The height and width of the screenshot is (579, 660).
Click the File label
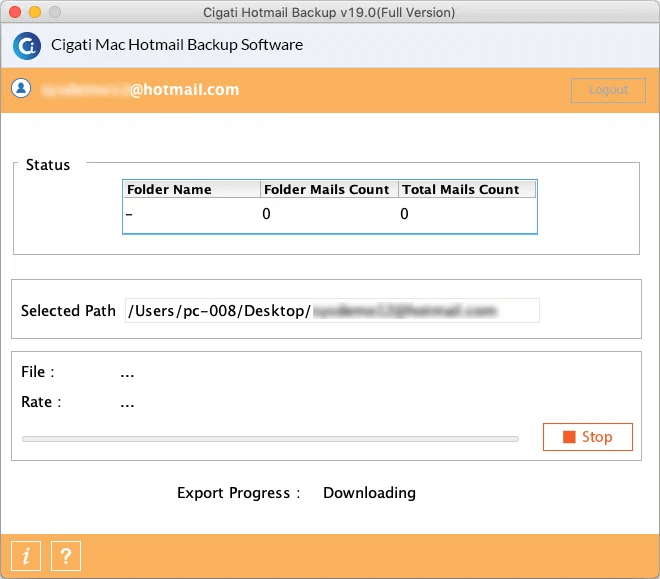(x=37, y=372)
